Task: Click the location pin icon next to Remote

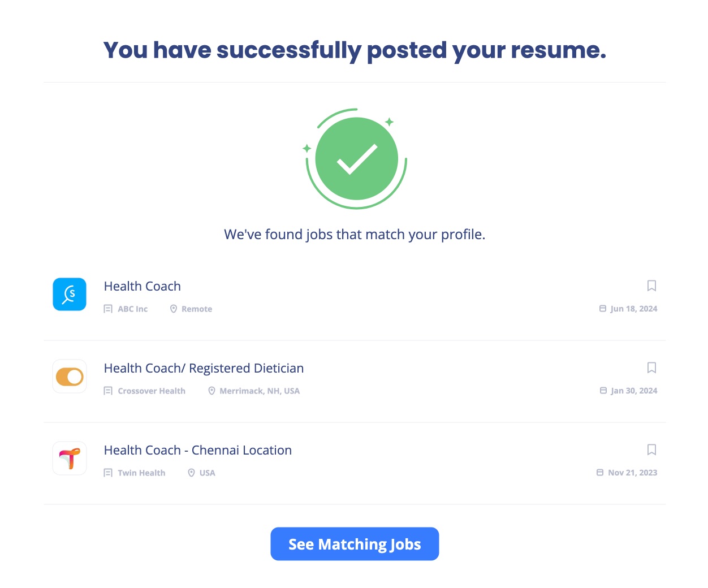Action: pos(174,309)
